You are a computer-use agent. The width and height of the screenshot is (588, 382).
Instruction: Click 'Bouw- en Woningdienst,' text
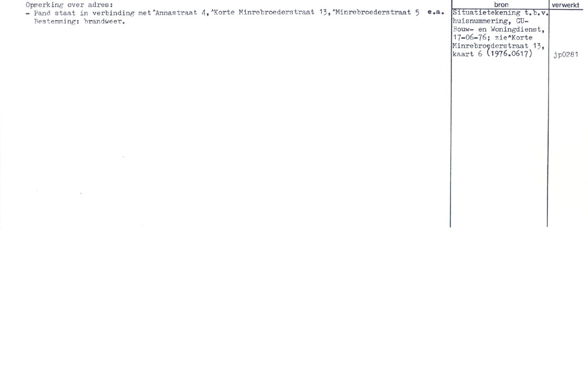[499, 29]
